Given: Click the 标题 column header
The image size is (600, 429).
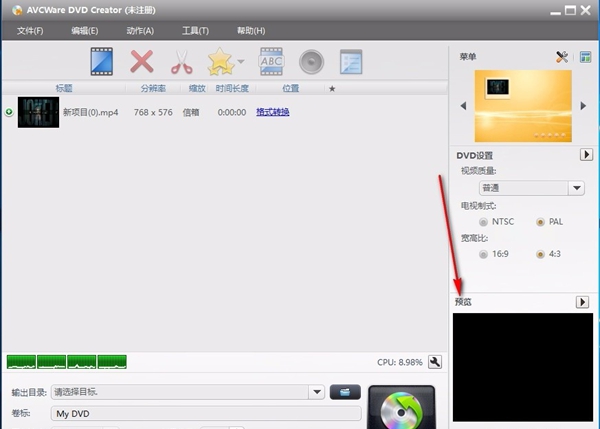Looking at the screenshot, I should pos(64,88).
